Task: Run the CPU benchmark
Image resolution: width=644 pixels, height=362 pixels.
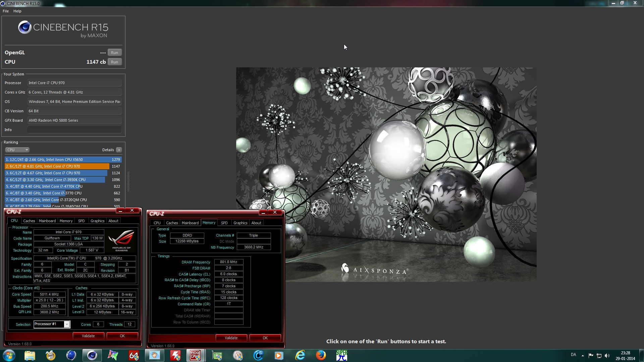Action: [x=114, y=62]
